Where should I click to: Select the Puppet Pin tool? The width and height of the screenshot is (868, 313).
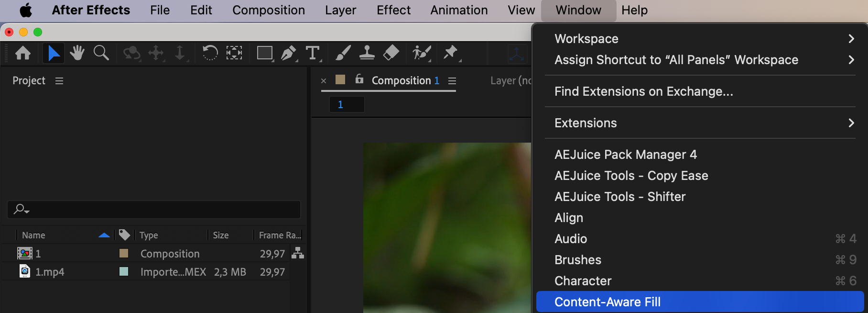point(450,53)
